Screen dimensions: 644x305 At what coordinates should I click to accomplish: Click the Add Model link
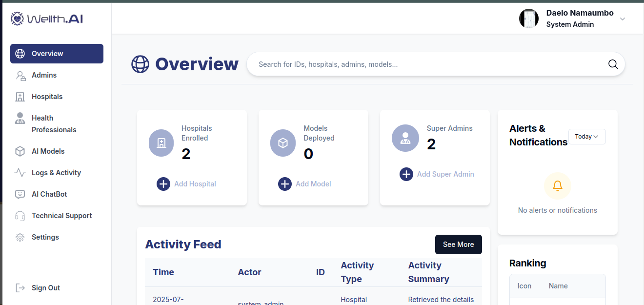[x=313, y=184]
